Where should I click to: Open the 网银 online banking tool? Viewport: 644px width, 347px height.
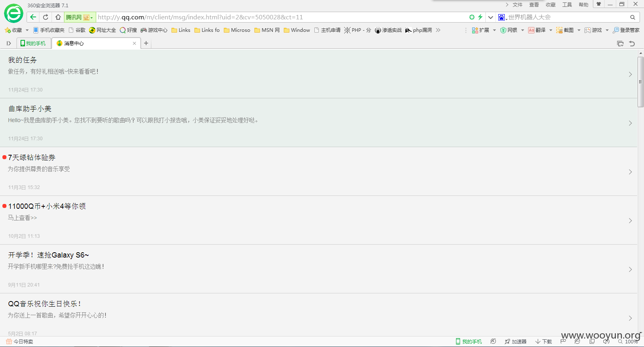(x=509, y=30)
